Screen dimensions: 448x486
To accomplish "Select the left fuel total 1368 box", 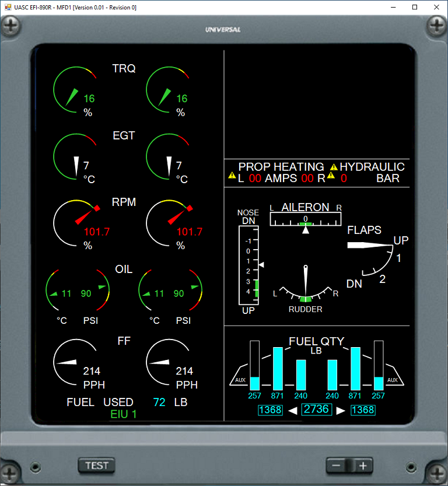I will pyautogui.click(x=271, y=410).
